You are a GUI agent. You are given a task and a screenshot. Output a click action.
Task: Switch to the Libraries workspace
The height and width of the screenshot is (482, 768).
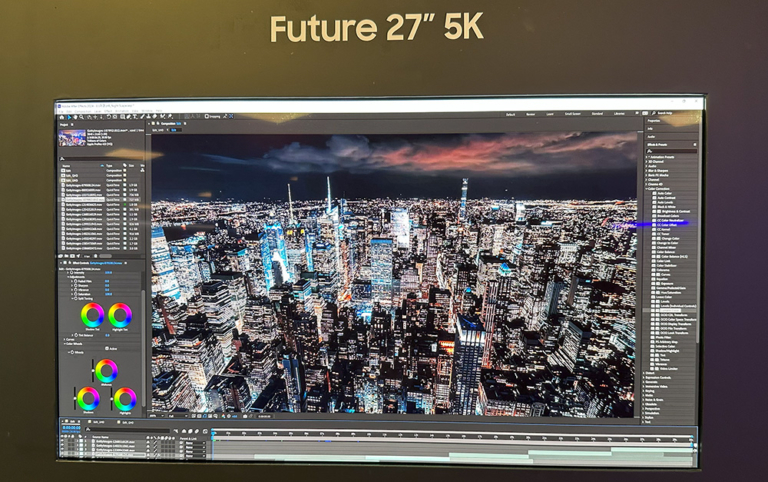619,115
